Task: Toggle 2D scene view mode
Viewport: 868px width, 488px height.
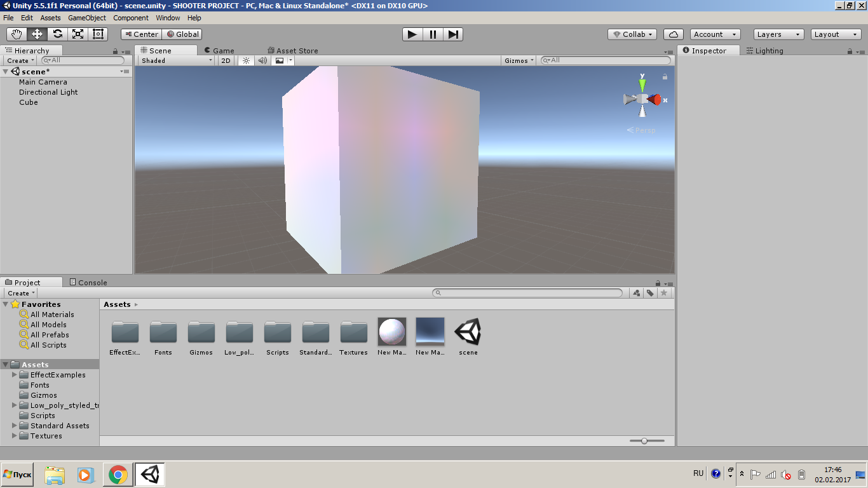Action: [x=226, y=60]
